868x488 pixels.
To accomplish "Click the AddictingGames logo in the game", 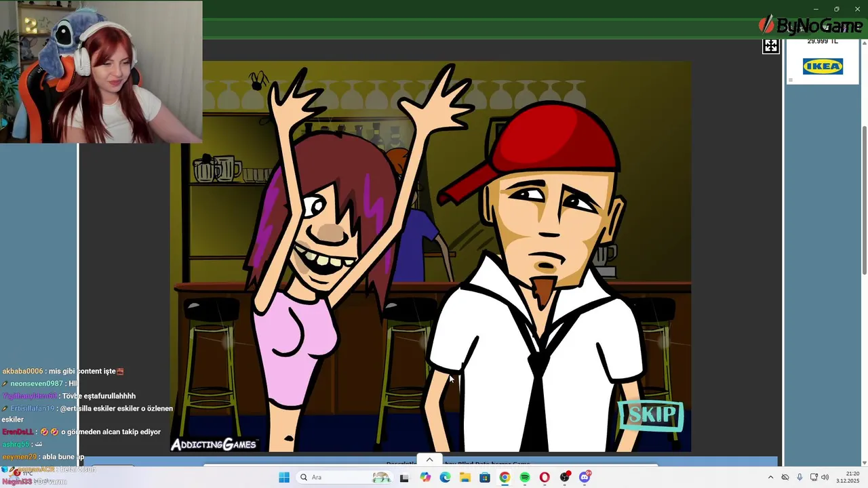I will pyautogui.click(x=214, y=445).
